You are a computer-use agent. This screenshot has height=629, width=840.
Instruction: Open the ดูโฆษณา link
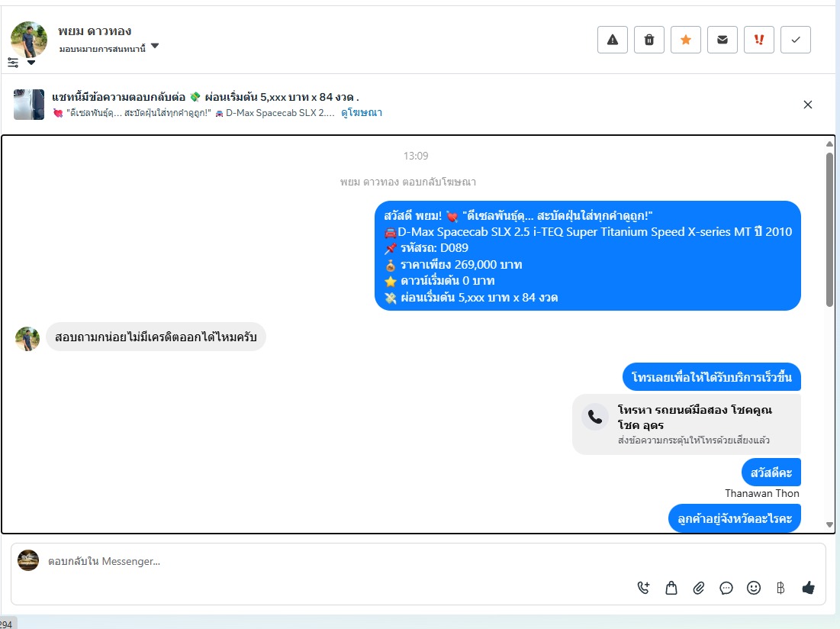[x=362, y=112]
